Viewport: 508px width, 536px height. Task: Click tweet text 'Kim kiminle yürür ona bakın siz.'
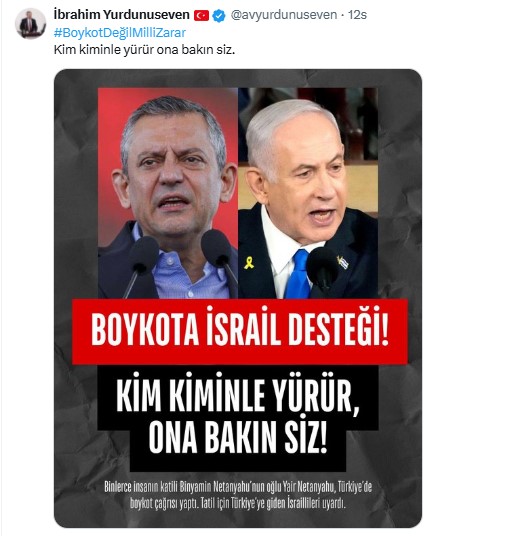pyautogui.click(x=145, y=50)
